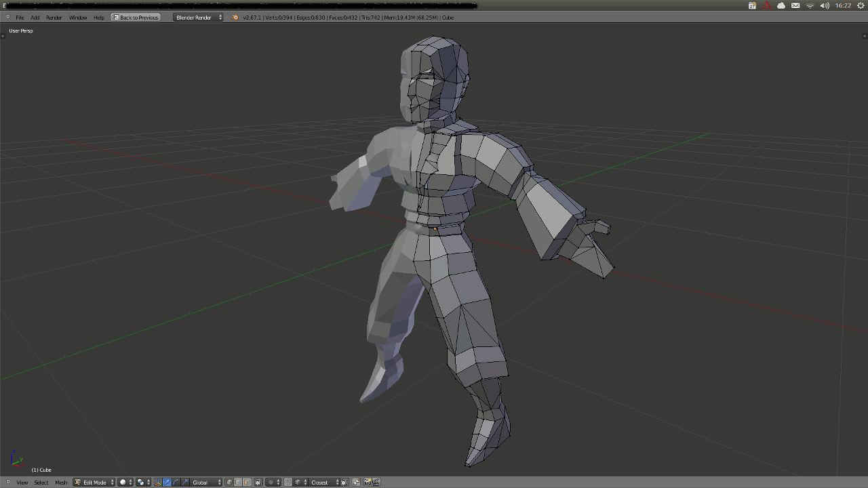The image size is (868, 488).
Task: Open the Select menu in viewport header
Action: [41, 483]
